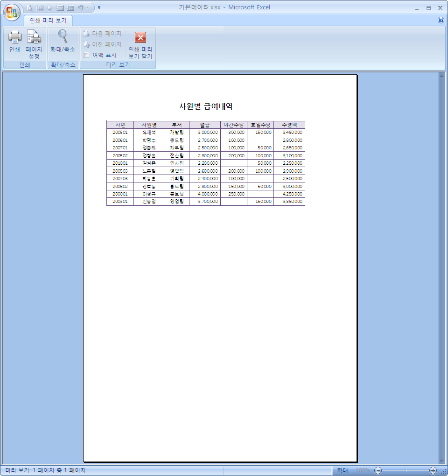Maximize the Excel window
The width and height of the screenshot is (448, 476).
coord(428,8)
